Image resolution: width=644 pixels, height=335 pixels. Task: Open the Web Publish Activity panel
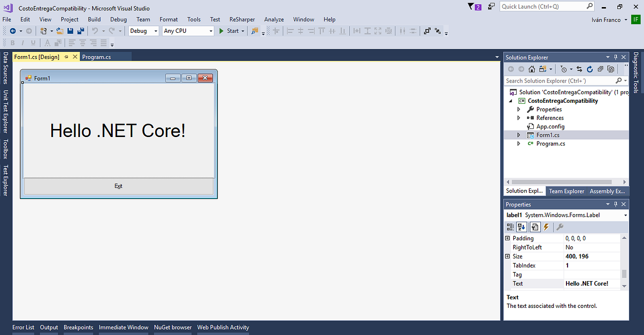[x=223, y=327]
